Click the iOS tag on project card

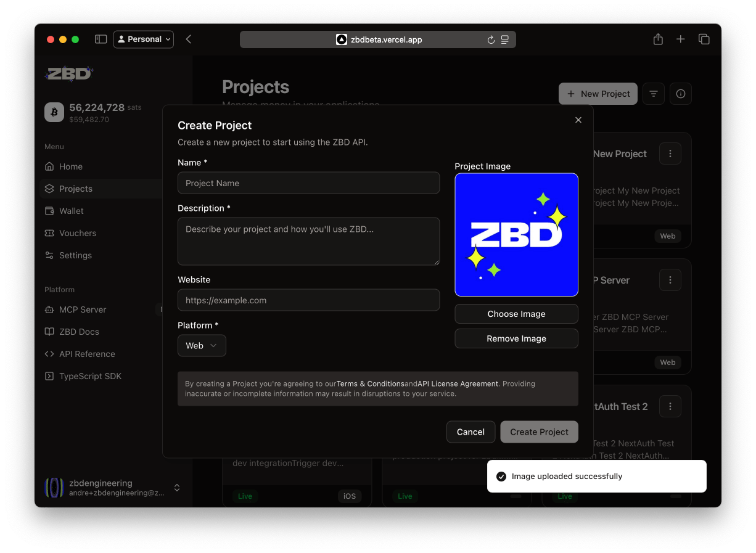[350, 496]
